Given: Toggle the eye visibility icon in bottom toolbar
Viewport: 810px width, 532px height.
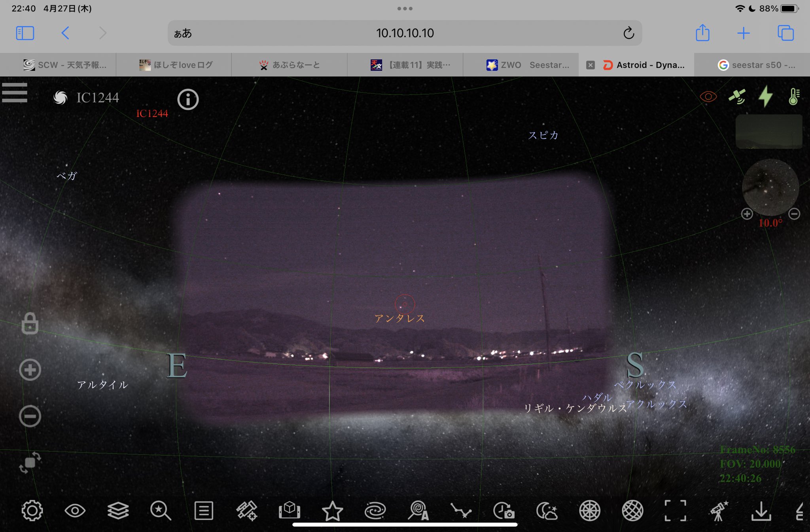Looking at the screenshot, I should pos(75,511).
